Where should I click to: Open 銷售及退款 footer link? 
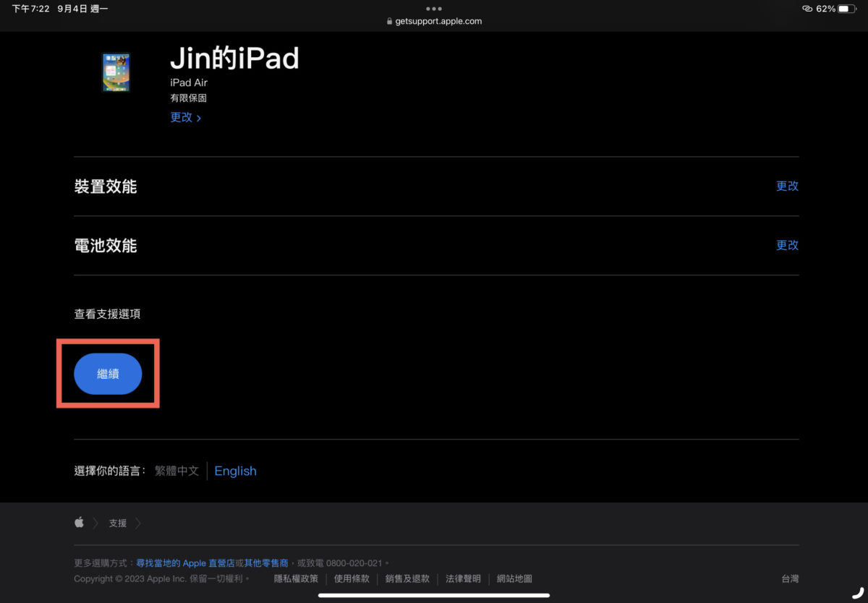[407, 578]
